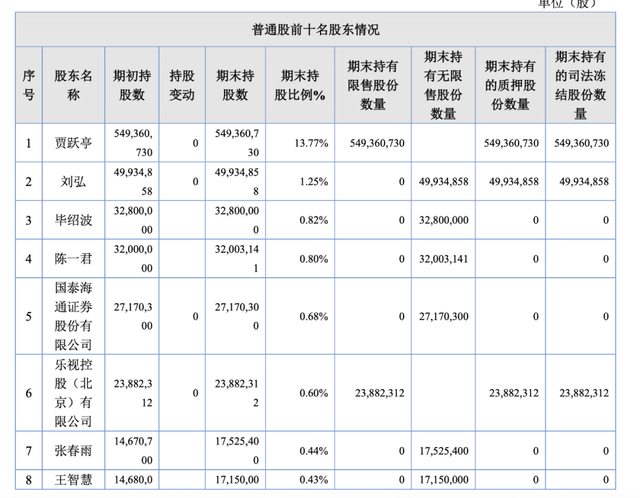Click the 期末持有限售股份数量 header
The height and width of the screenshot is (498, 640).
(374, 85)
